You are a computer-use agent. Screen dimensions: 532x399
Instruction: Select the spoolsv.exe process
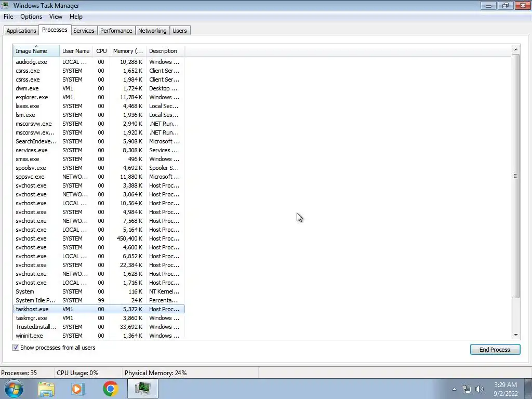(x=99, y=168)
